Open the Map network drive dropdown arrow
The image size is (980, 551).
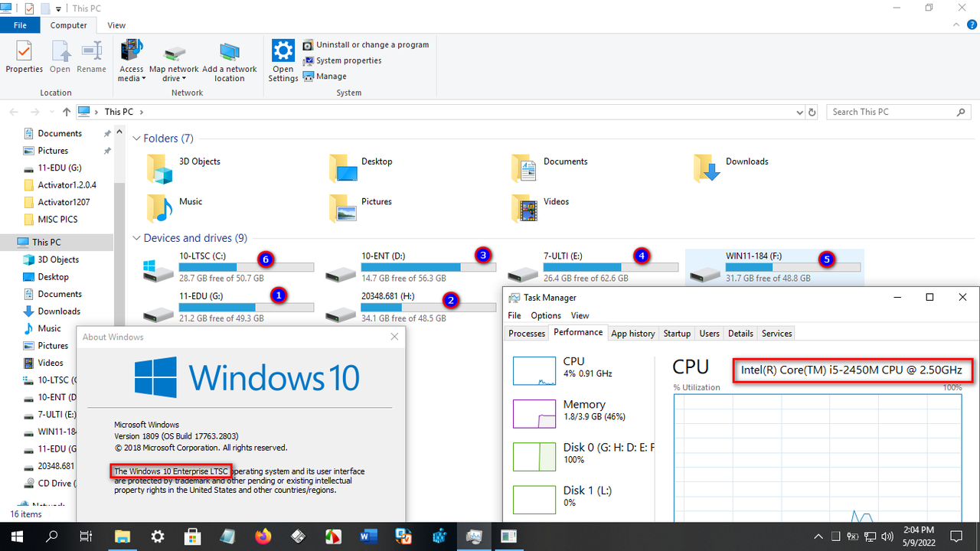point(184,79)
